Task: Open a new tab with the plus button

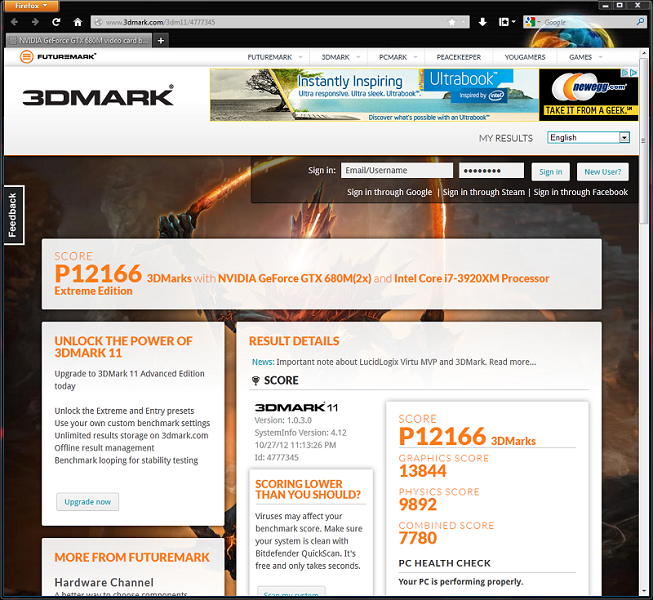Action: coord(161,40)
